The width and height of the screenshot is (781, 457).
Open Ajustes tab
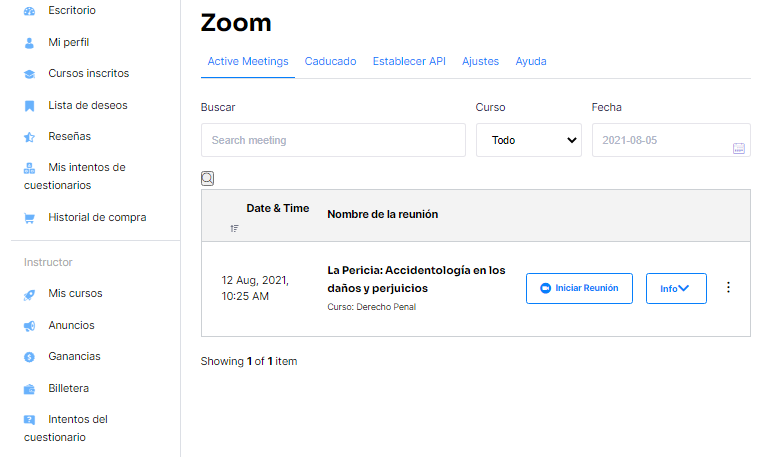tap(480, 61)
